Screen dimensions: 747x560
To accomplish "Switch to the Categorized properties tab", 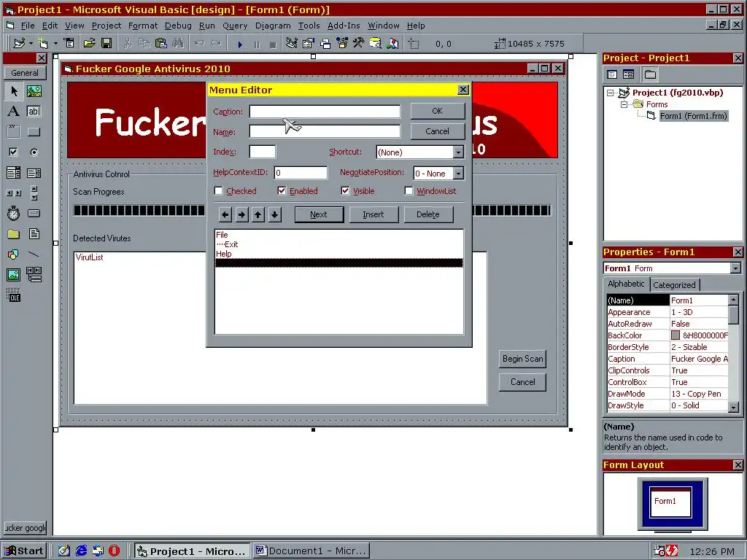I will coord(674,285).
